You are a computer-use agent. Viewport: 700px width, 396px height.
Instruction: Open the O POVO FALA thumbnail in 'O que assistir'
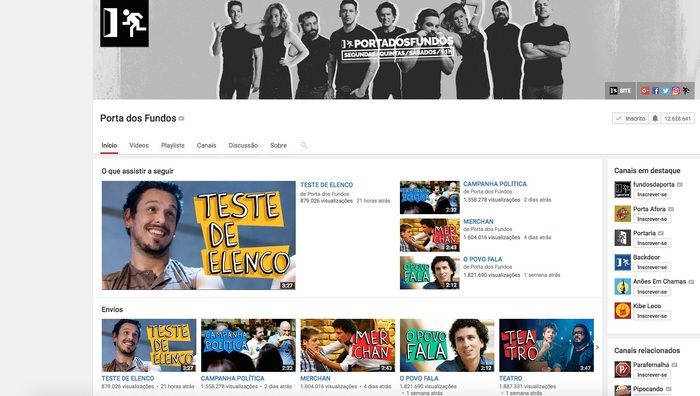429,273
